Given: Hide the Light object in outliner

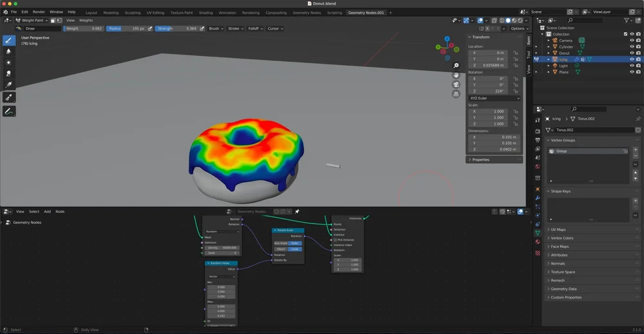Looking at the screenshot, I should pos(632,66).
